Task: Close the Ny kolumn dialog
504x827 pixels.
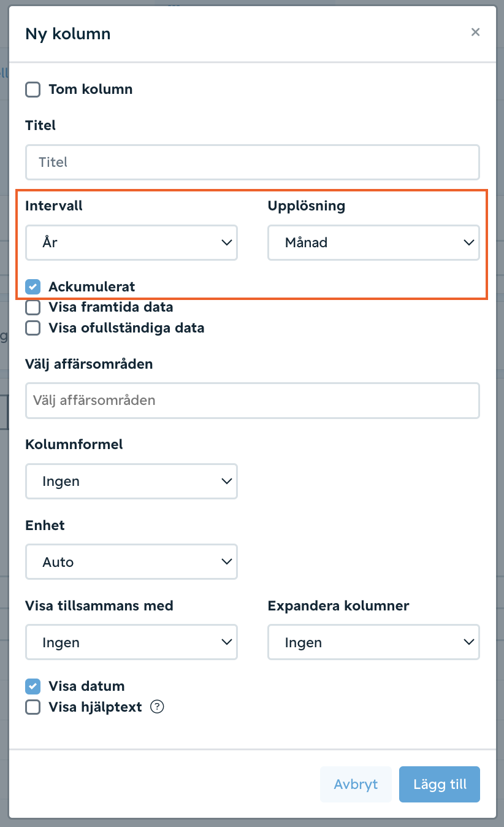Action: pos(475,33)
